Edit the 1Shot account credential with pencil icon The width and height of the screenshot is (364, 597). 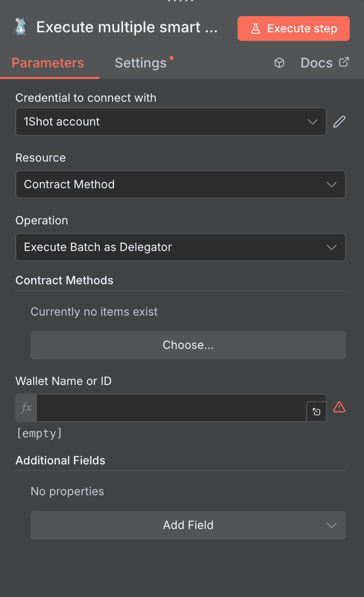pyautogui.click(x=339, y=122)
